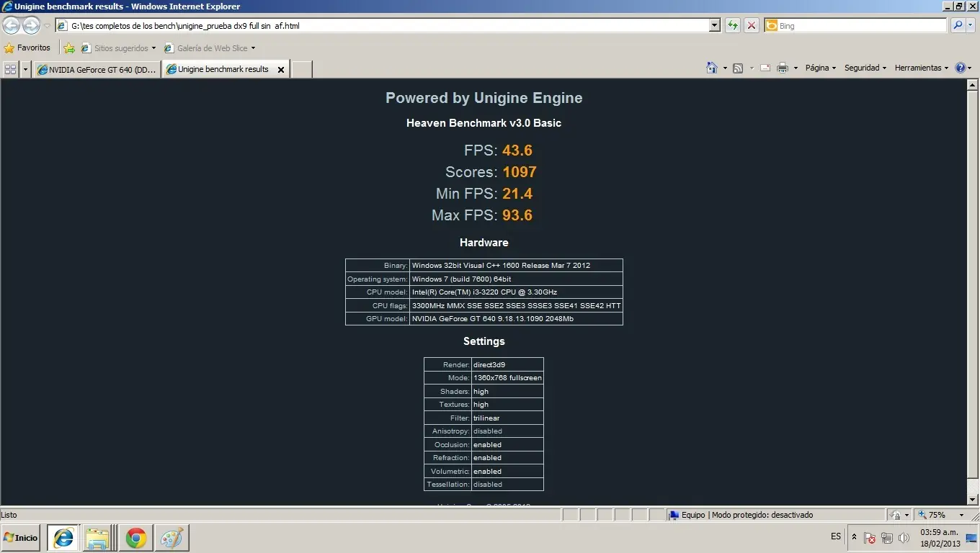This screenshot has height=553, width=980.
Task: Go forward with the browser Forward arrow
Action: point(31,26)
